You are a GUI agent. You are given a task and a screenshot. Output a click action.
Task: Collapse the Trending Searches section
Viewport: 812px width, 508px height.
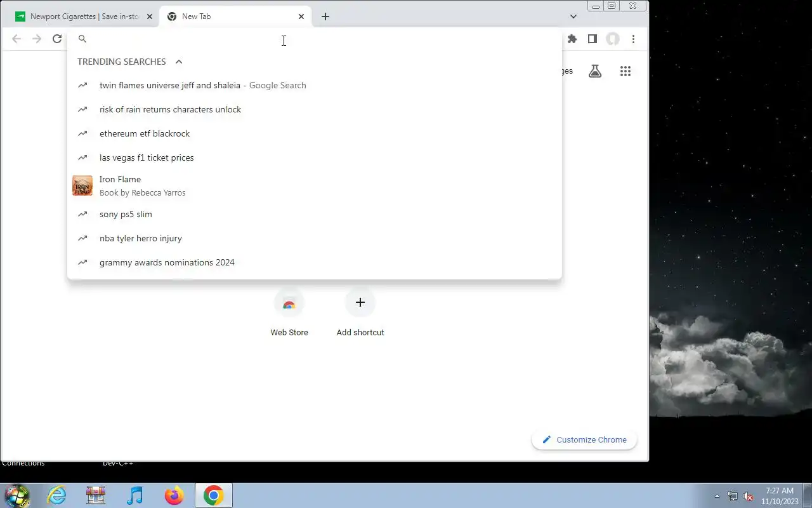tap(179, 62)
